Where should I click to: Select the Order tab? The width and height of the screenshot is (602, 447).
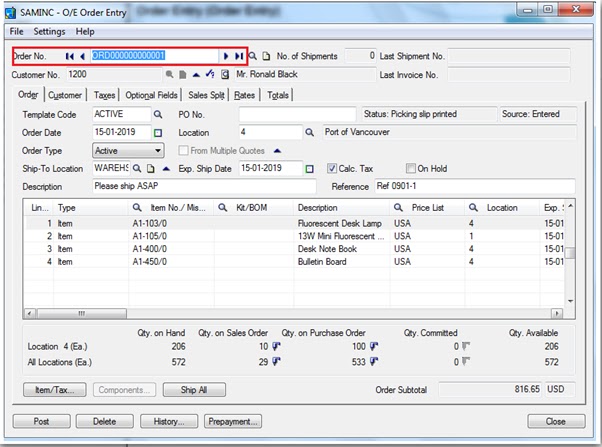(x=28, y=94)
